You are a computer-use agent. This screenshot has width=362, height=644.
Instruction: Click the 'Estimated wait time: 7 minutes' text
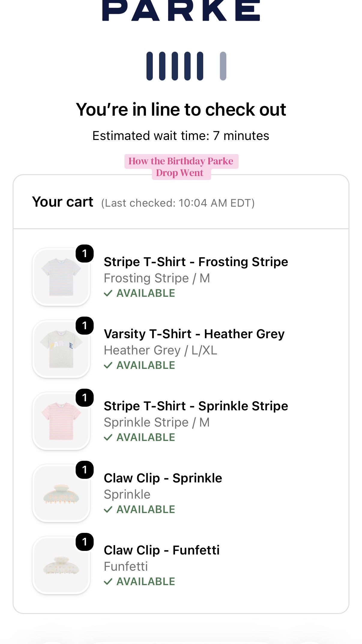click(x=181, y=136)
